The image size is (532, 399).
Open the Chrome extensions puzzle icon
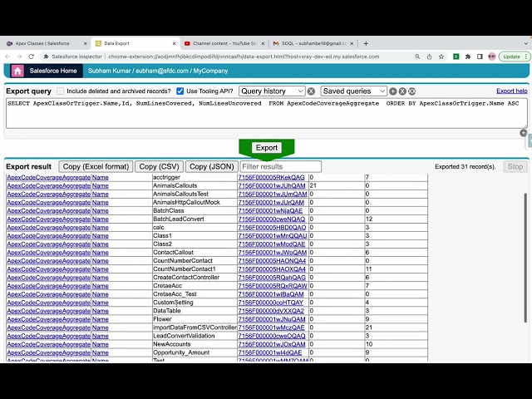click(x=468, y=57)
